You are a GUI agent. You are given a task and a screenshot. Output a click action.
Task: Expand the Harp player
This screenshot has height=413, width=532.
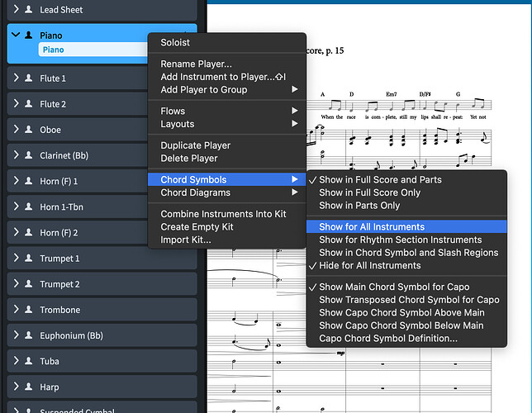click(16, 387)
